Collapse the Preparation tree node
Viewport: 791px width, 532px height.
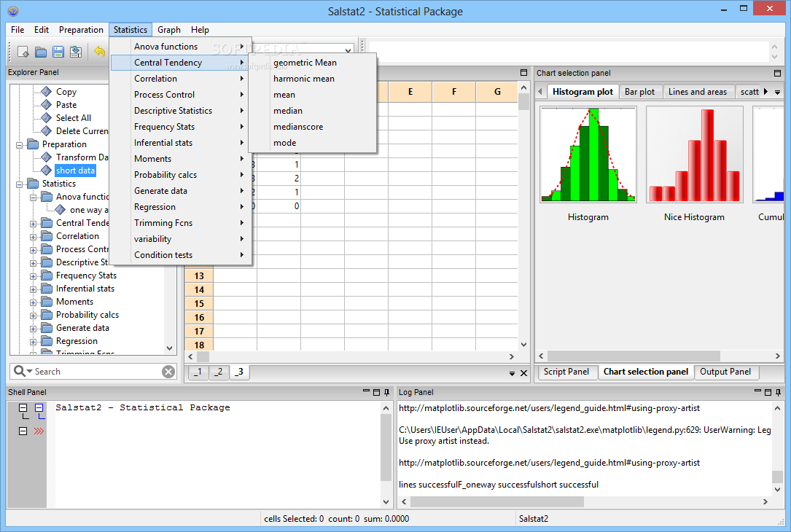19,145
